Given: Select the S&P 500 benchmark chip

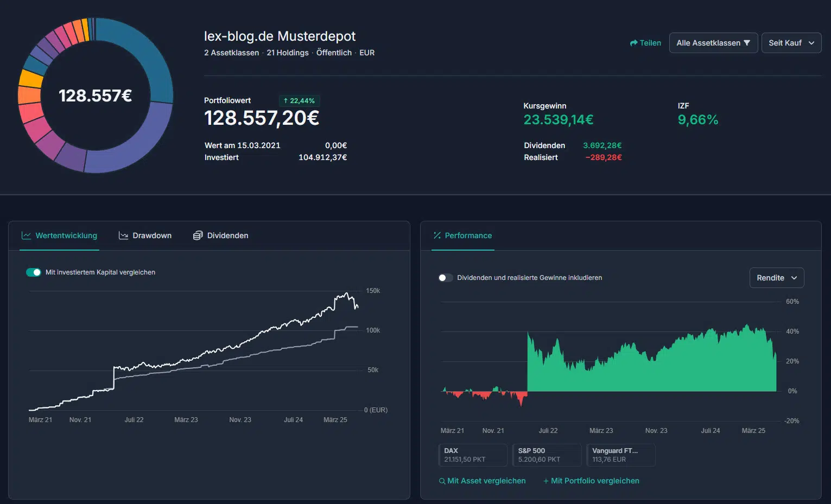Looking at the screenshot, I should pyautogui.click(x=546, y=455).
